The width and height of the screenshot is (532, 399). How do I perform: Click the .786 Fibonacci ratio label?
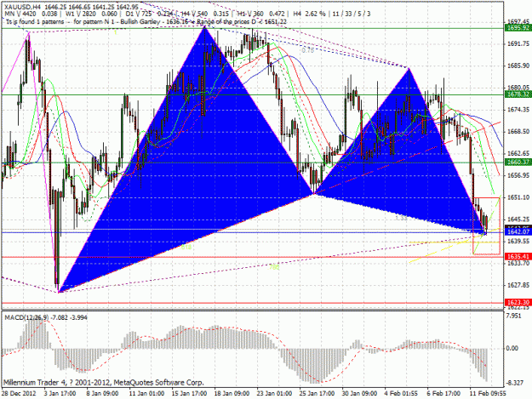pos(273,267)
